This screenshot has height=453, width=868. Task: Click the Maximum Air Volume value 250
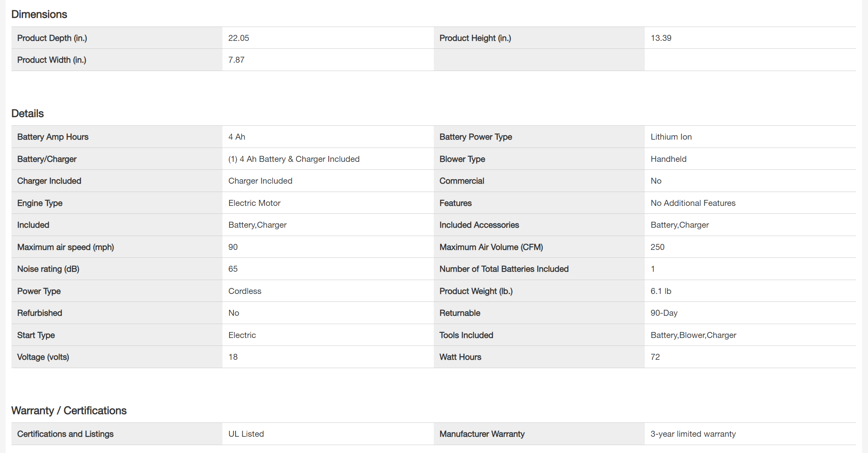657,247
